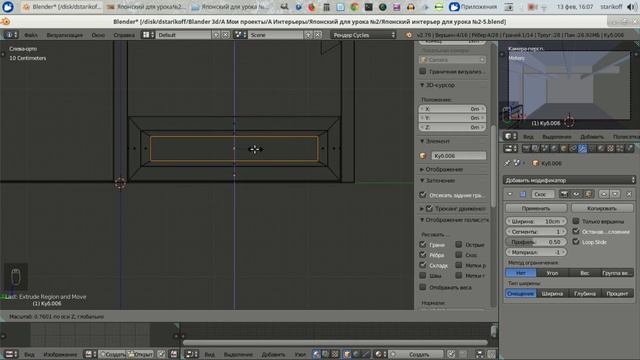Toggle Отображать веса checkbox
The height and width of the screenshot is (360, 640).
point(423,287)
